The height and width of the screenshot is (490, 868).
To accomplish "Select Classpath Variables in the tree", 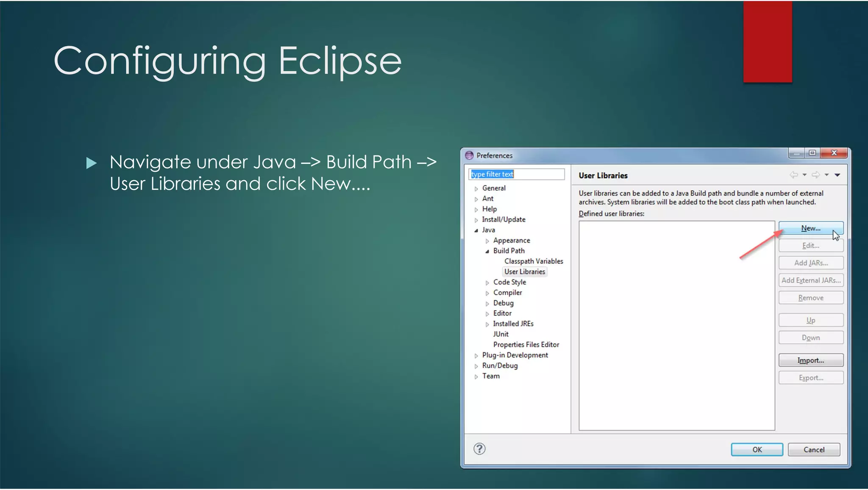I will [533, 261].
